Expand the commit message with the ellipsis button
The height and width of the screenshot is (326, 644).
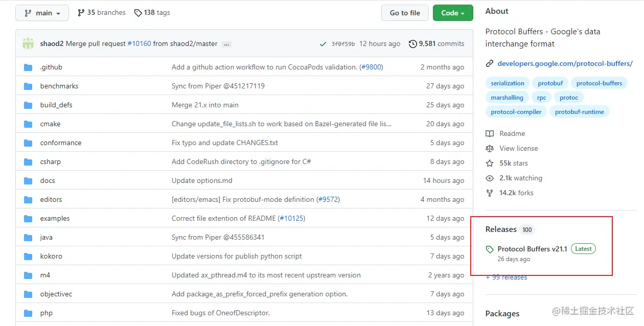226,44
